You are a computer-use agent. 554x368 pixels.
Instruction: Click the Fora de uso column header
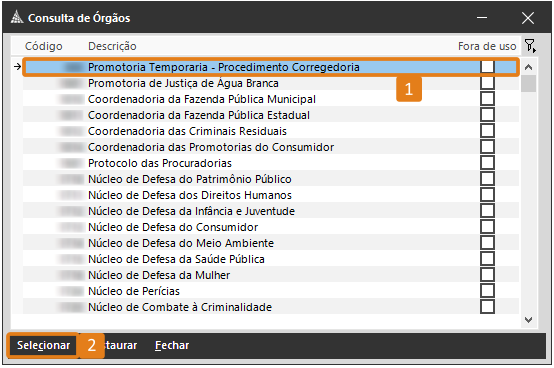coord(487,46)
